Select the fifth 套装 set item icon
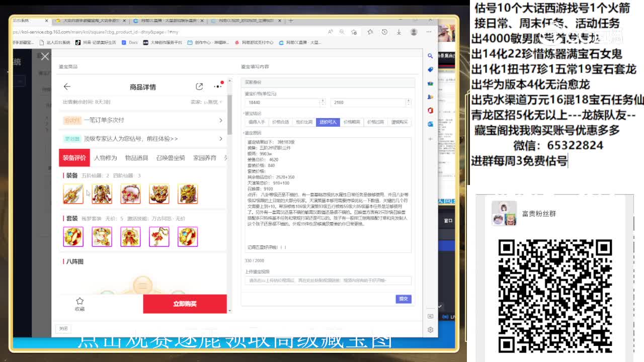The height and width of the screenshot is (362, 644). click(x=188, y=236)
